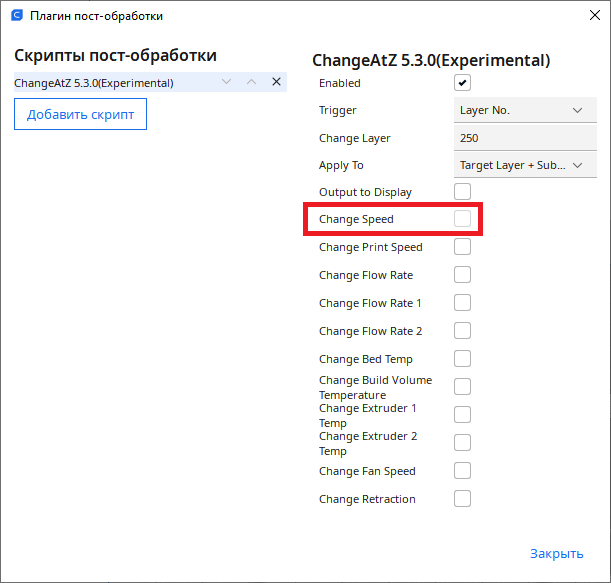
Task: Expand the Apply To dropdown
Action: pyautogui.click(x=520, y=165)
